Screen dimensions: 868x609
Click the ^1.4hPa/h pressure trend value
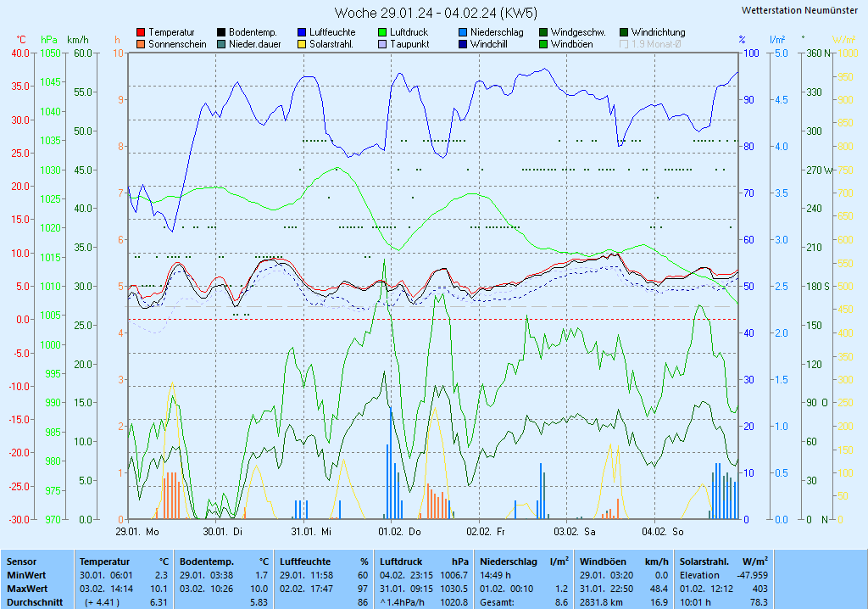pos(403,602)
